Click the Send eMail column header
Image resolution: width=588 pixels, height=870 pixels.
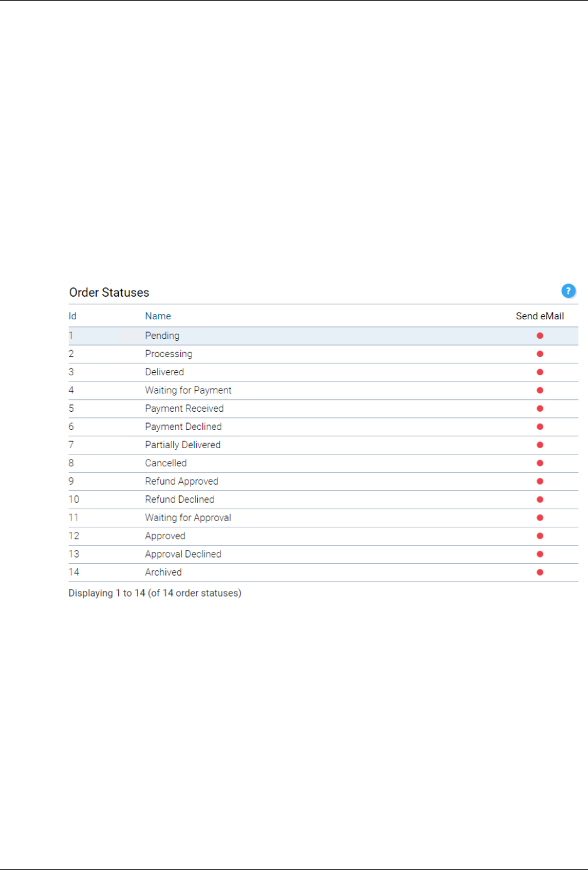(540, 316)
